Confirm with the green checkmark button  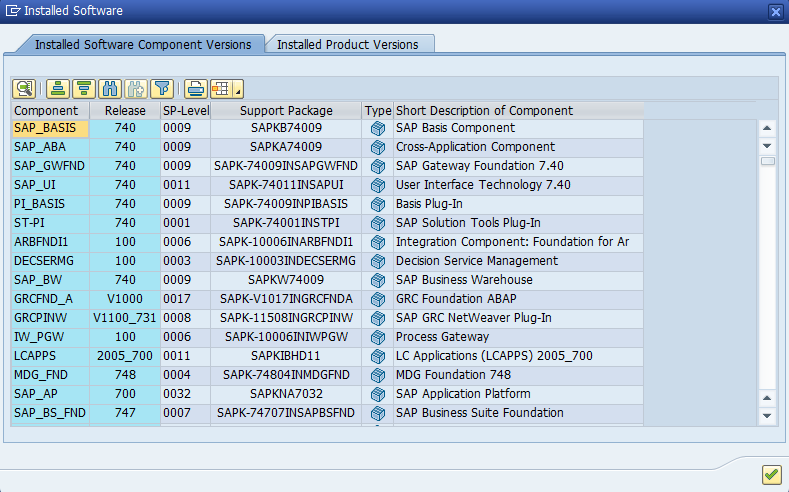coord(771,474)
